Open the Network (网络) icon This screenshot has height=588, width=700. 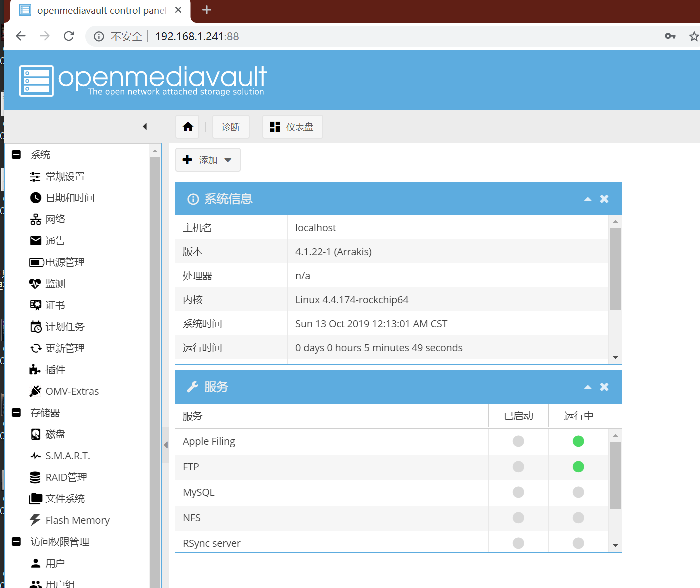click(x=35, y=219)
